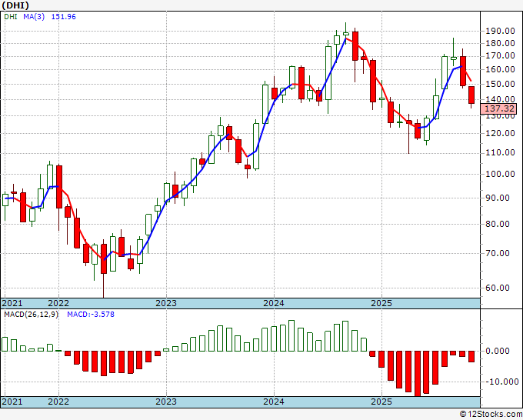Click the 150.00 price axis label
The width and height of the screenshot is (523, 420).
pos(499,84)
